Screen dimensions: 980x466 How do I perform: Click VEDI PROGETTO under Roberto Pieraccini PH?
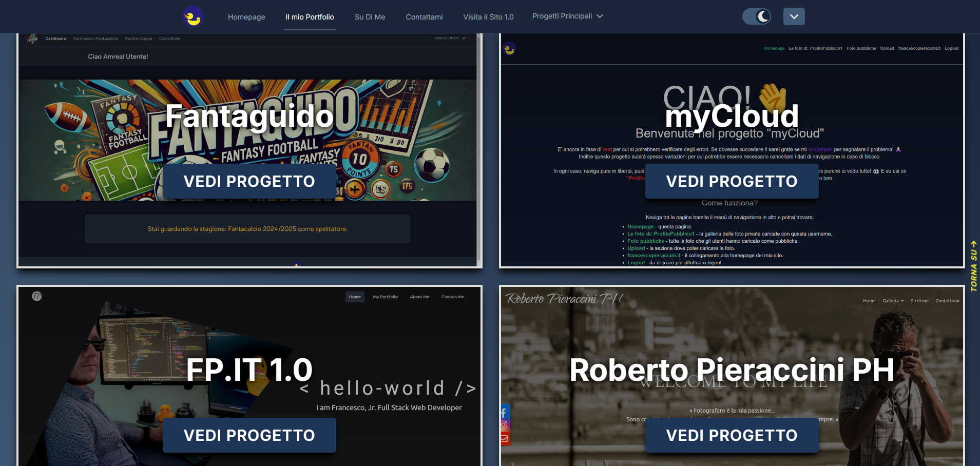click(x=732, y=435)
